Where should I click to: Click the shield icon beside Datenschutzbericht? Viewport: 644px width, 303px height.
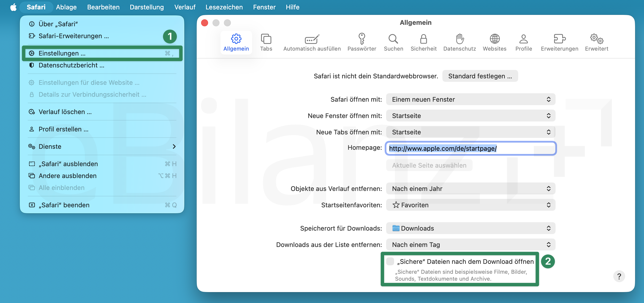coord(31,65)
